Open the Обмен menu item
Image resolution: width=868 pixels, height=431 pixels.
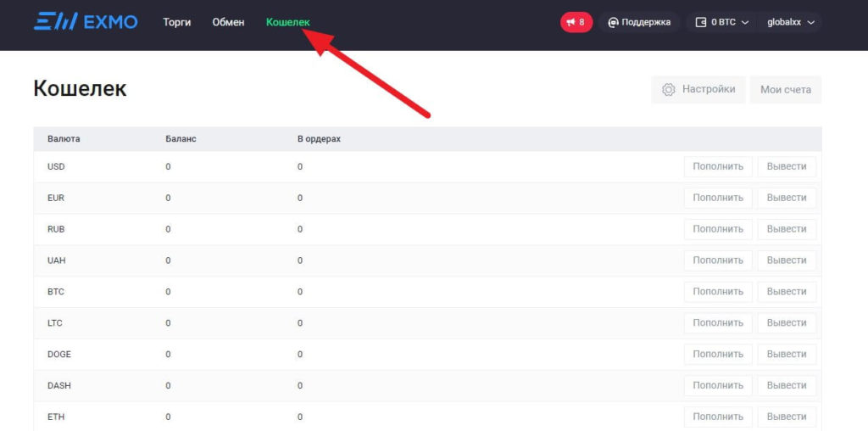tap(228, 22)
